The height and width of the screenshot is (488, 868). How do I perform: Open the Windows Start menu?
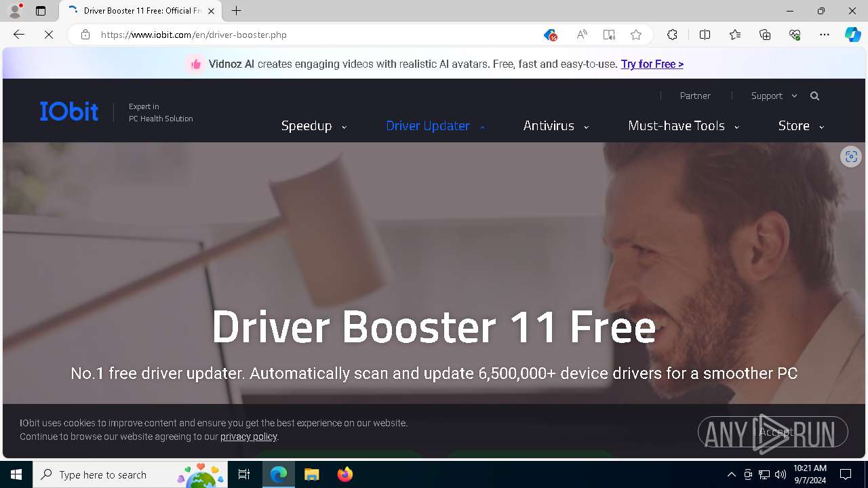pyautogui.click(x=16, y=474)
